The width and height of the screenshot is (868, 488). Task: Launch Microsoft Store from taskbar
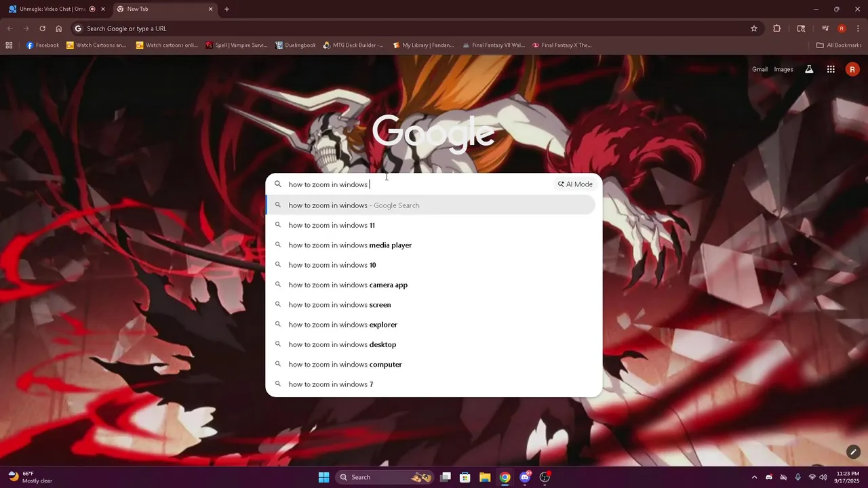(x=465, y=477)
